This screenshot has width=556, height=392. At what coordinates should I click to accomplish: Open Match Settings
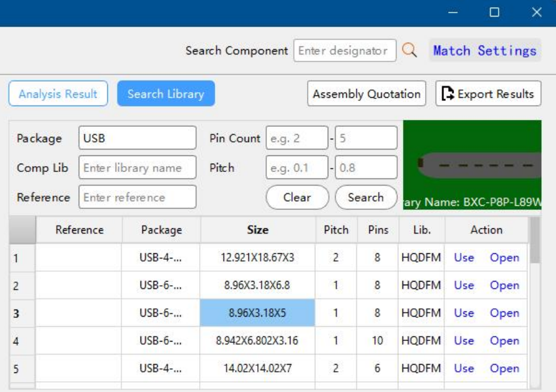coord(484,51)
